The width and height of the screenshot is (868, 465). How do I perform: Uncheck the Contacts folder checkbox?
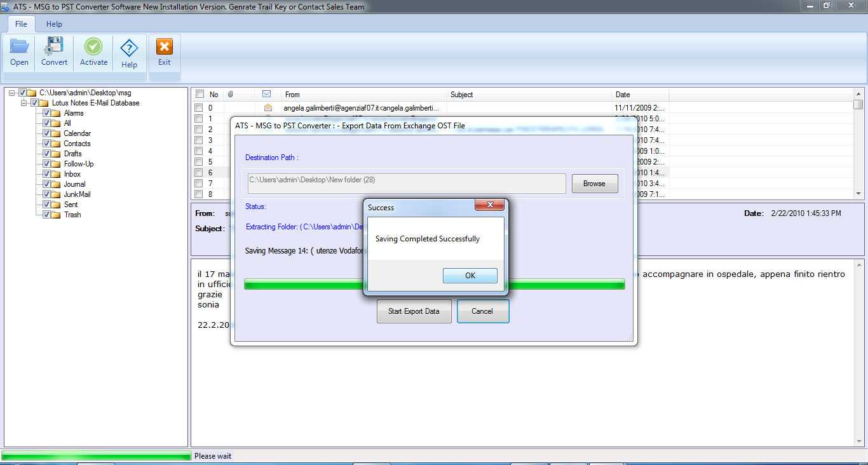pos(46,144)
